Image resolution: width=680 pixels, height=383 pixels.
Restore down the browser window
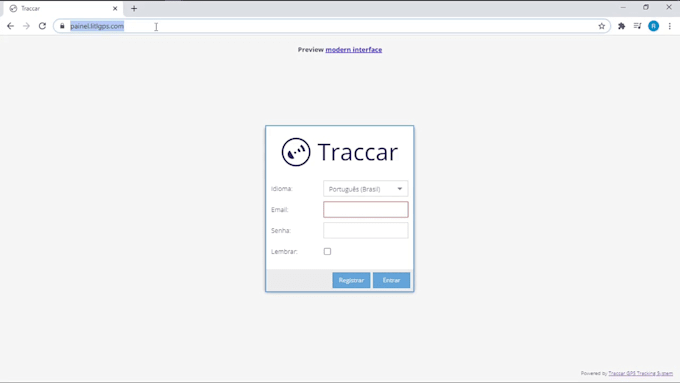(646, 7)
